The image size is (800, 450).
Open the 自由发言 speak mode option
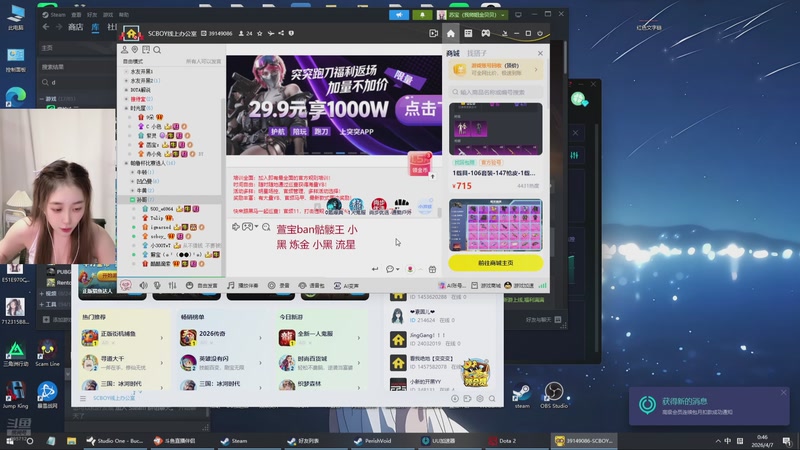[x=202, y=286]
